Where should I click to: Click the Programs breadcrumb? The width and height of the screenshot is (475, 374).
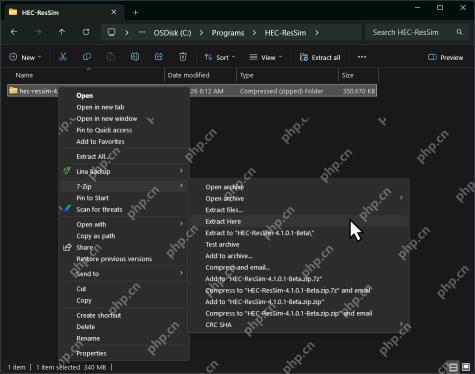[228, 33]
